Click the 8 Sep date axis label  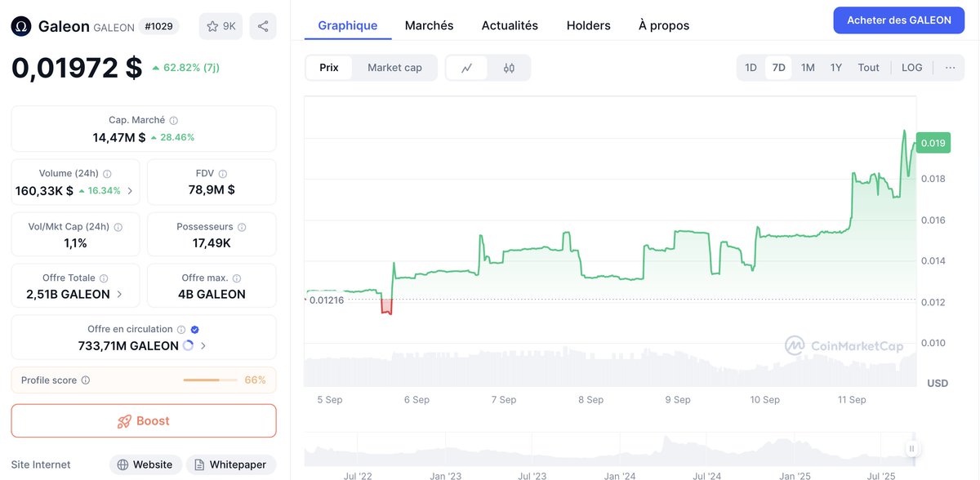[x=590, y=400]
